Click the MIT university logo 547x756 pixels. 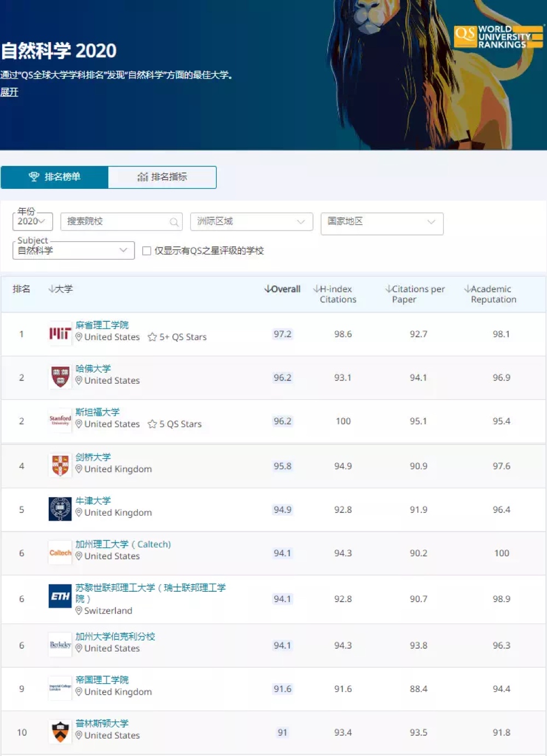60,333
